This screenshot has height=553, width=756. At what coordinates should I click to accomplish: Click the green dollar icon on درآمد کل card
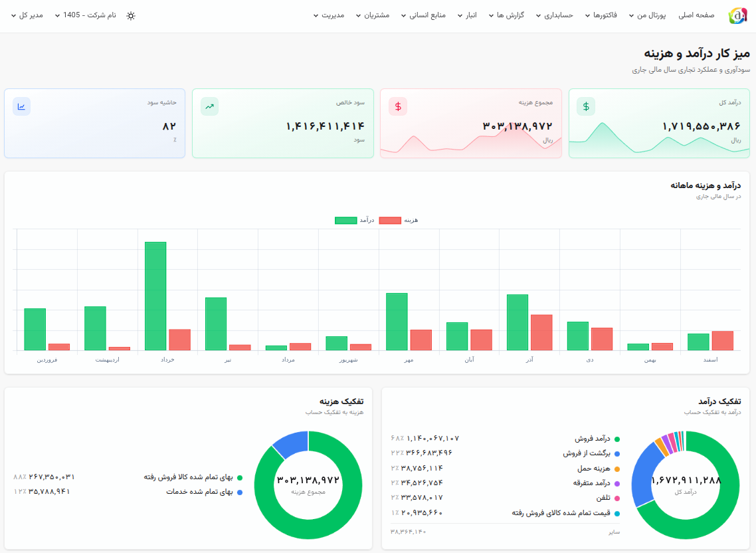coord(586,106)
